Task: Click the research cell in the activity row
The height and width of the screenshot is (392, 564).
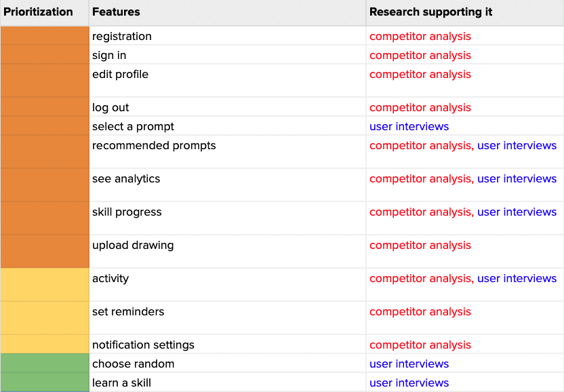Action: pos(463,279)
